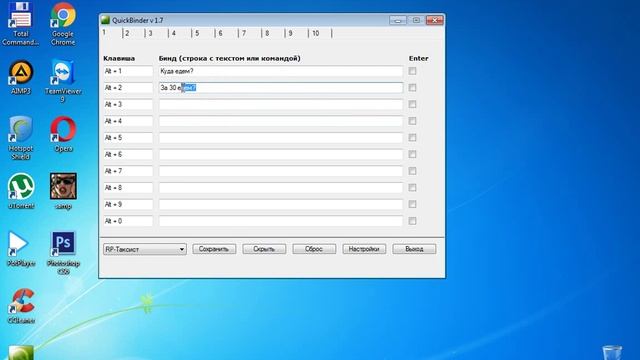This screenshot has width=640, height=360.
Task: Open Настройки settings button
Action: (364, 249)
